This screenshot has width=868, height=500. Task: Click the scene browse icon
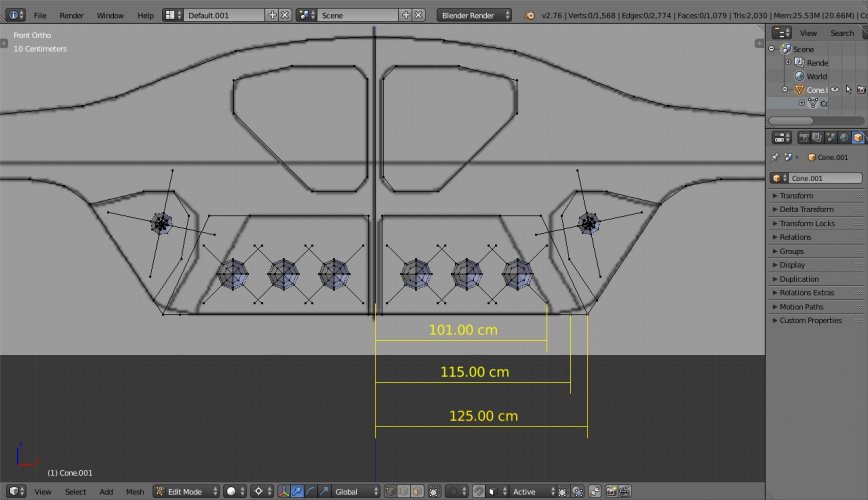306,15
